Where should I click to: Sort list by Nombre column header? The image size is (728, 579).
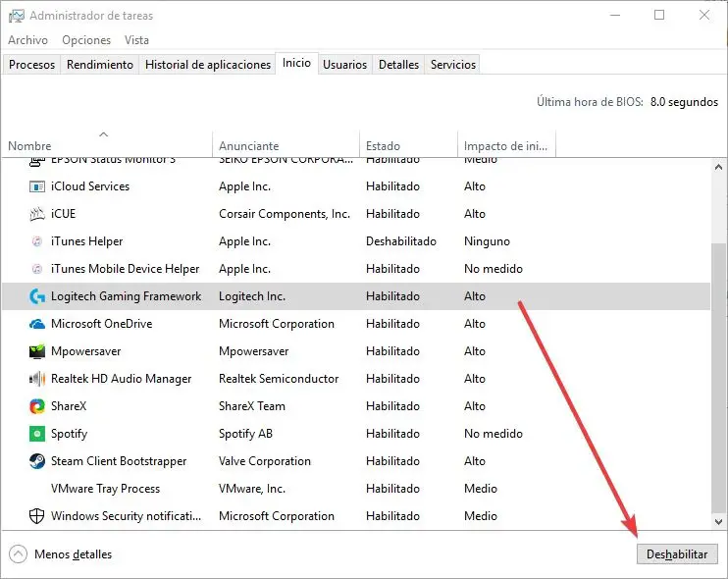(x=29, y=146)
